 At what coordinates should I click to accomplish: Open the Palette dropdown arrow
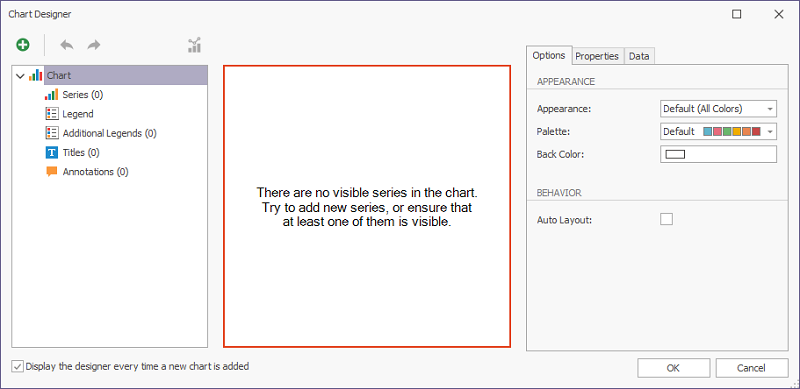(x=770, y=132)
